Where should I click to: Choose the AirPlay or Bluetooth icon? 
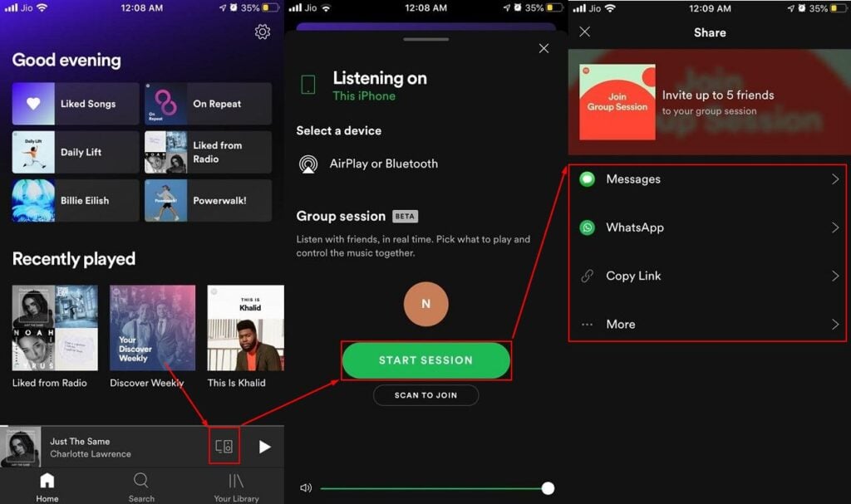pos(308,164)
